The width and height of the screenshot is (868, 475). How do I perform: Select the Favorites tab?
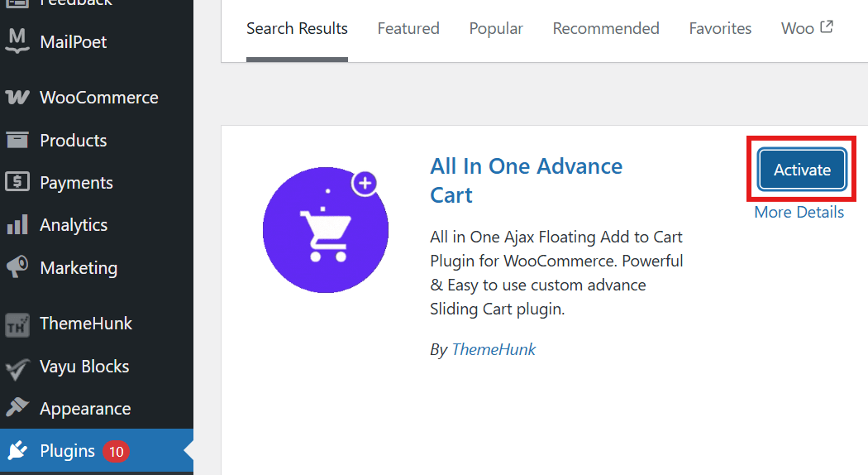click(x=720, y=29)
